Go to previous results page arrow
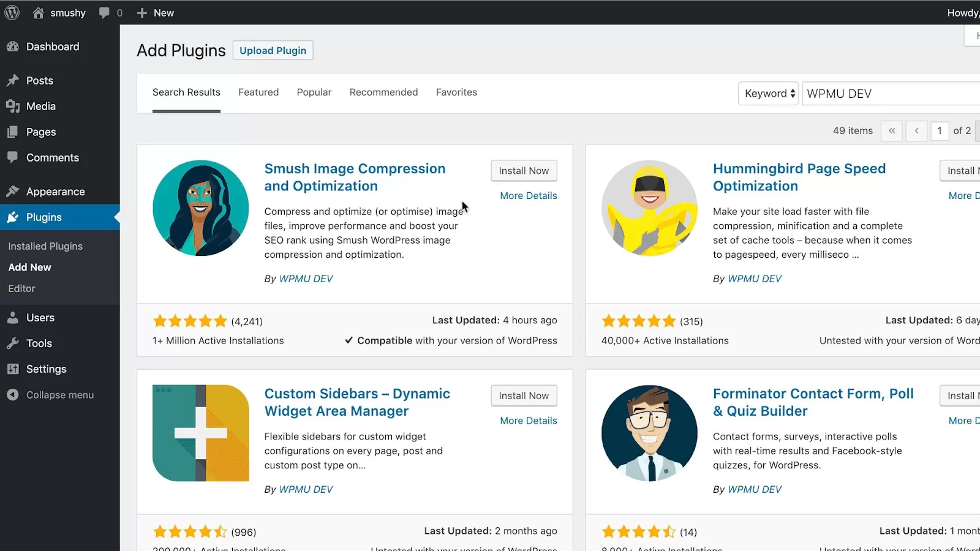980x551 pixels. 916,131
